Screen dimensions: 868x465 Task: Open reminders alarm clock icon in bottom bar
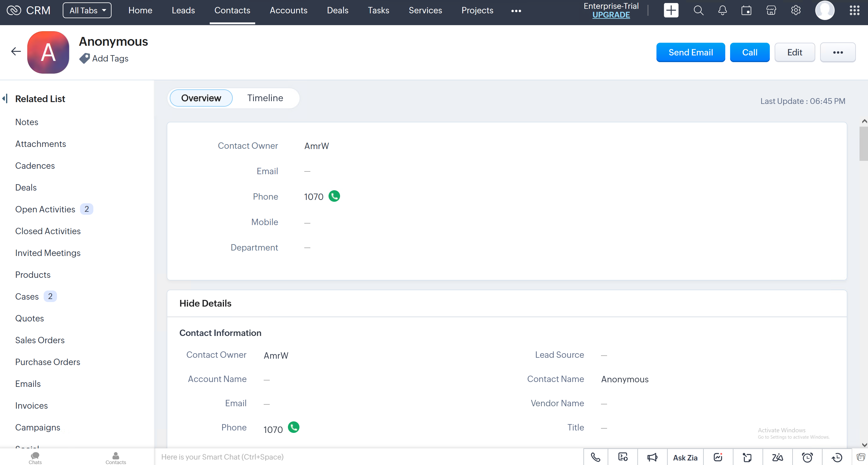point(807,457)
